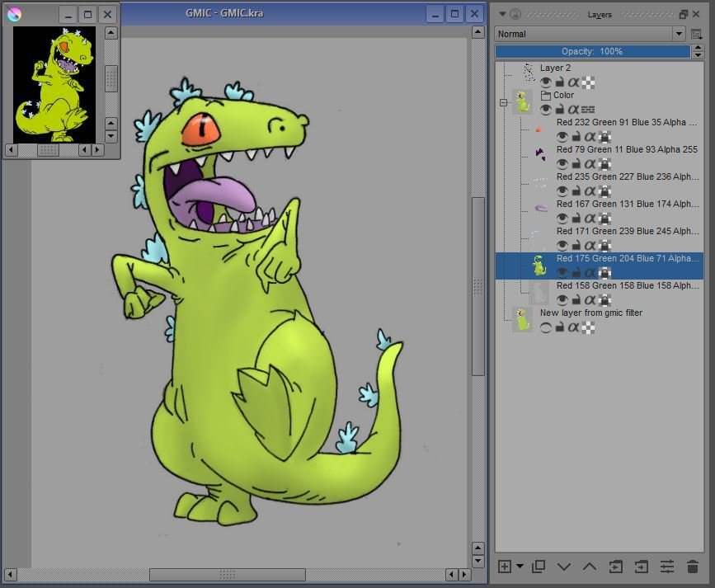Open the layer filter options icon beside Normal
The height and width of the screenshot is (588, 715).
(696, 34)
